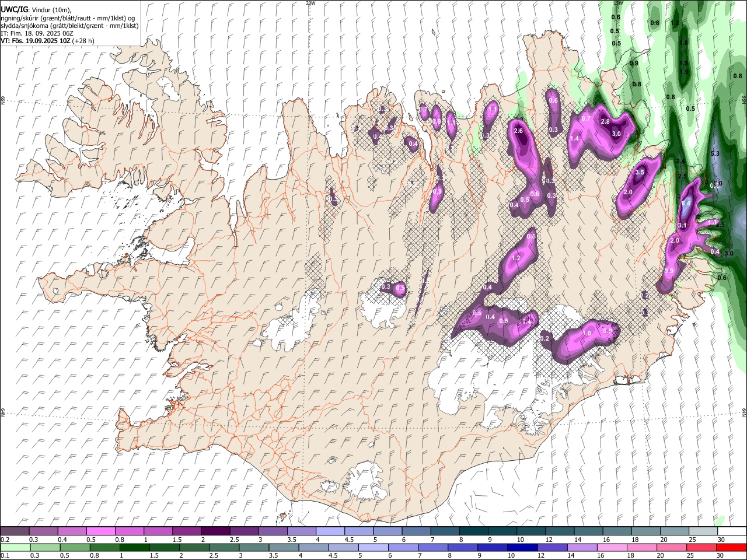Image resolution: width=747 pixels, height=560 pixels.
Task: Select the 7 swatch in lower rain legend row
Action: pos(433,547)
